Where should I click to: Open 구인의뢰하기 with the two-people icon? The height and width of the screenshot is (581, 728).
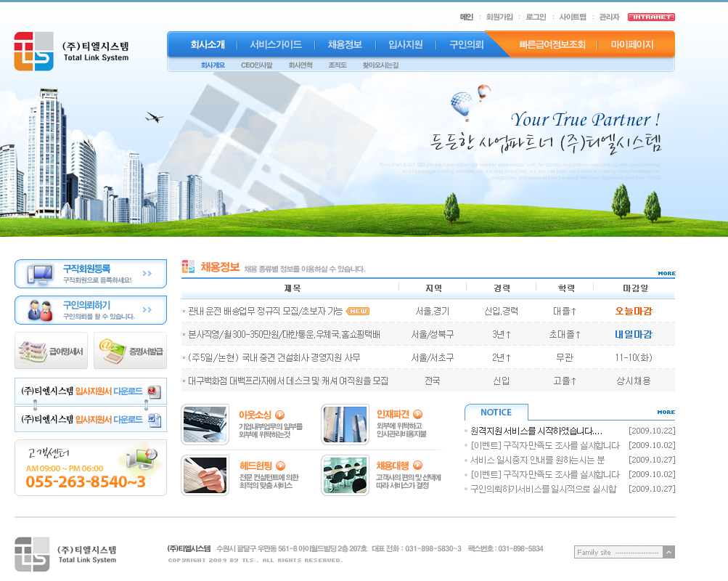pos(90,310)
